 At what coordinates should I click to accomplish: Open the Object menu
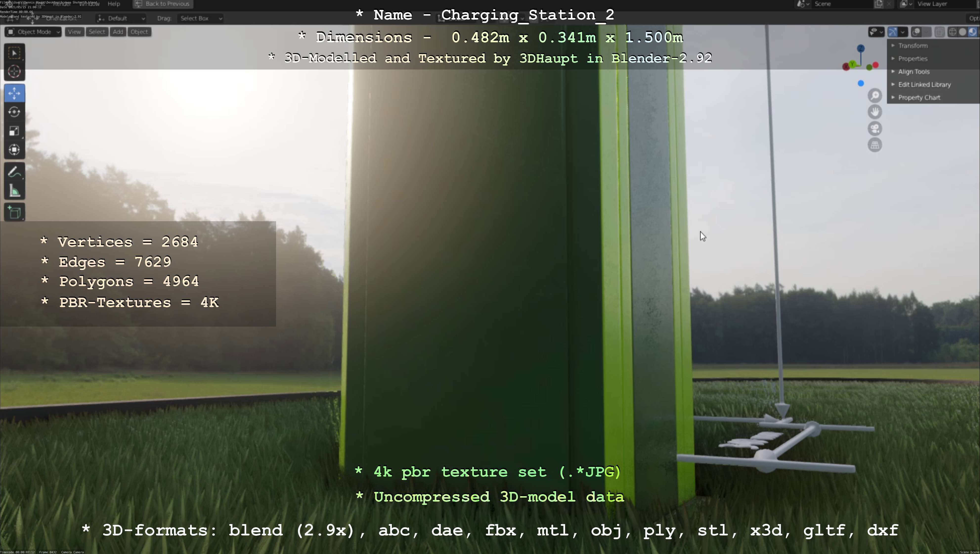tap(139, 32)
